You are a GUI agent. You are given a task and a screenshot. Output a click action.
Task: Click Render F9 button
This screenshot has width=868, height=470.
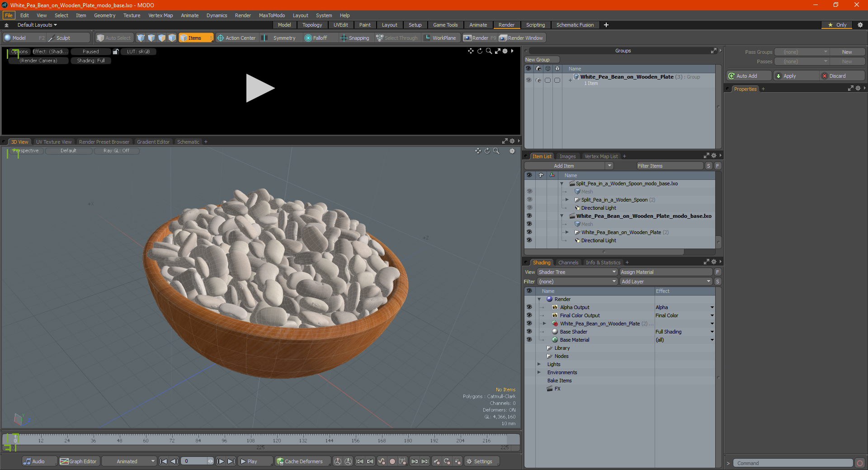480,38
